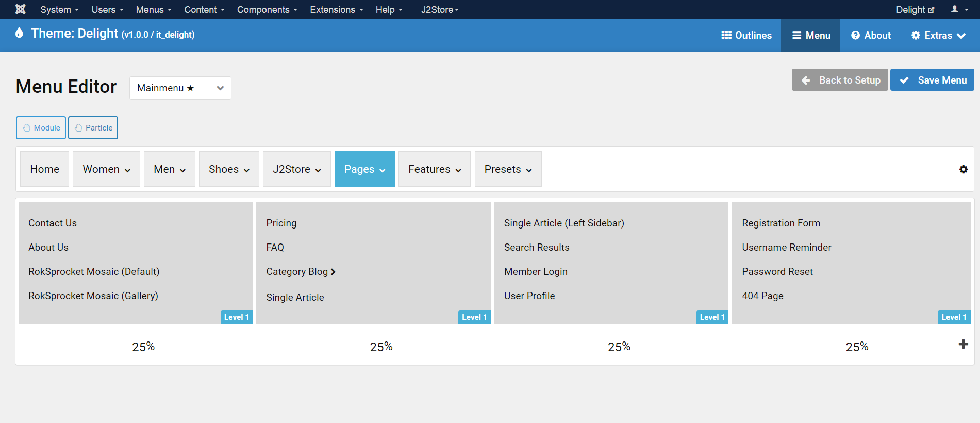Pick the Particle button

(93, 128)
